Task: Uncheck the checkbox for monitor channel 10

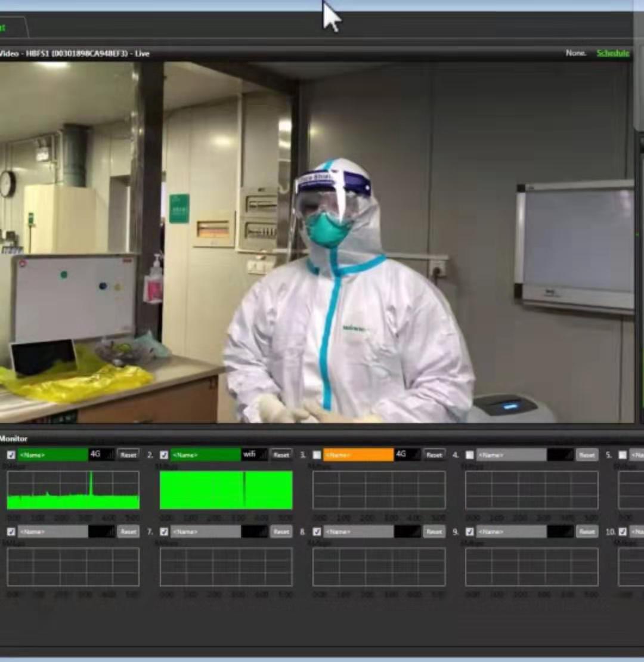Action: 623,531
